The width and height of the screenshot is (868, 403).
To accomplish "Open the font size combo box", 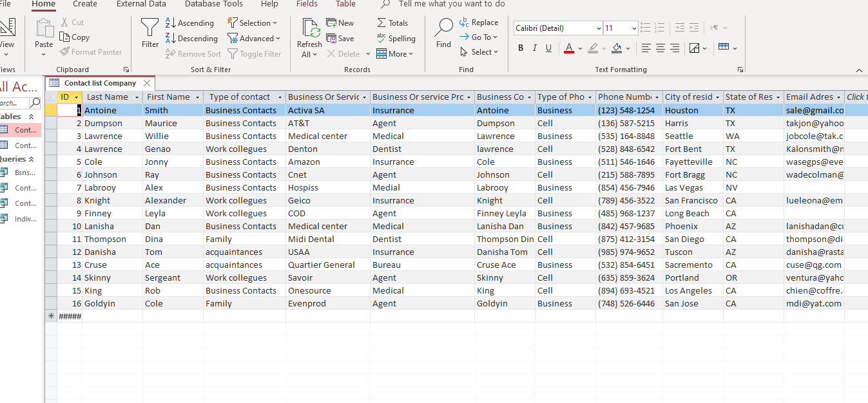I will [x=621, y=28].
